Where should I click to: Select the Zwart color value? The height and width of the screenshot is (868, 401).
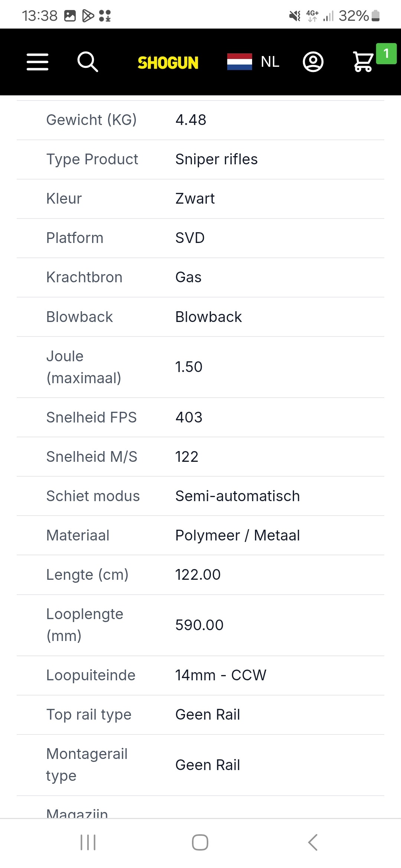point(195,198)
